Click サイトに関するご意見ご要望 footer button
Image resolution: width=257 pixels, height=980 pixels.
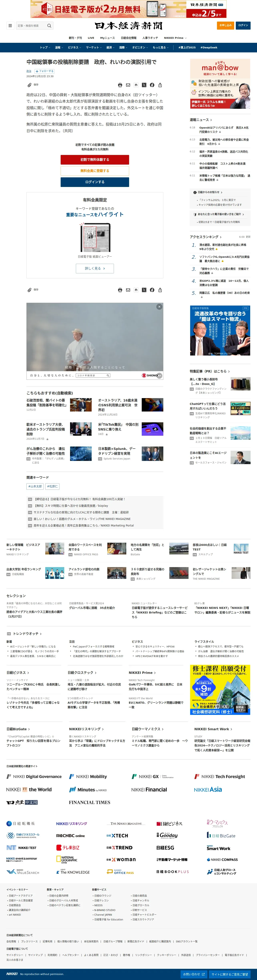[230, 974]
